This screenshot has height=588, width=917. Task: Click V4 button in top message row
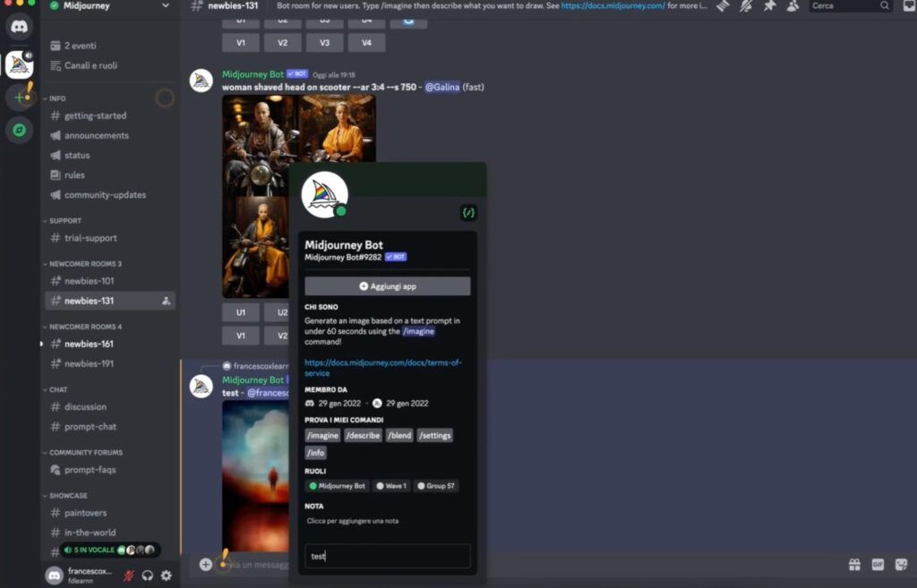[x=366, y=43]
